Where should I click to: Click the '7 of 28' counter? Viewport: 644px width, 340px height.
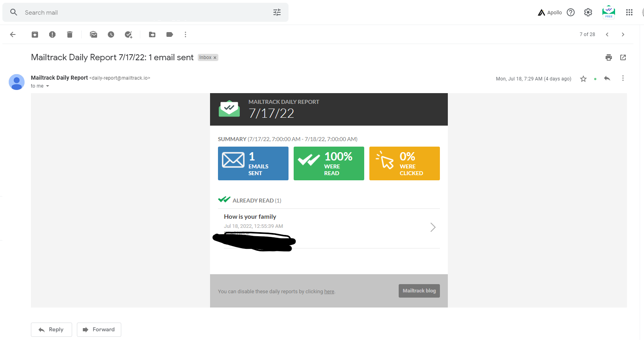click(587, 34)
